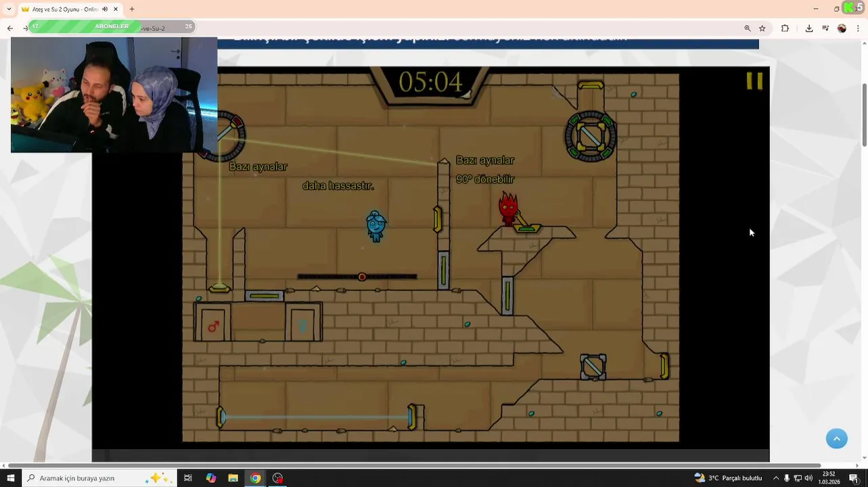Click the page vertical scrollbar thumb

[x=864, y=114]
